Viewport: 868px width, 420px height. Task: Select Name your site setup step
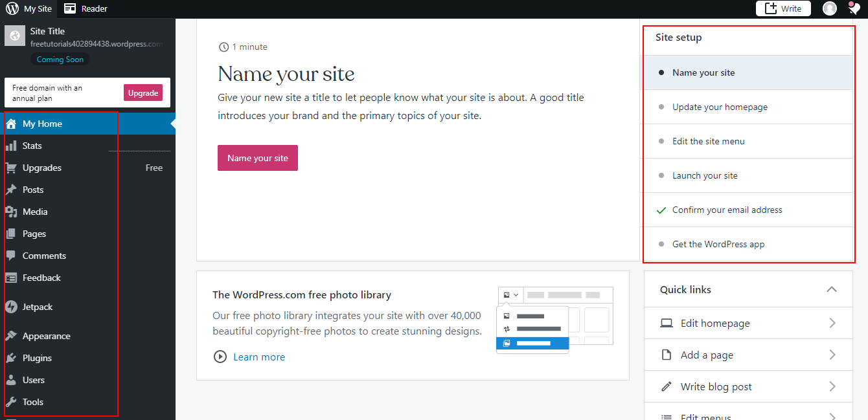pos(748,72)
